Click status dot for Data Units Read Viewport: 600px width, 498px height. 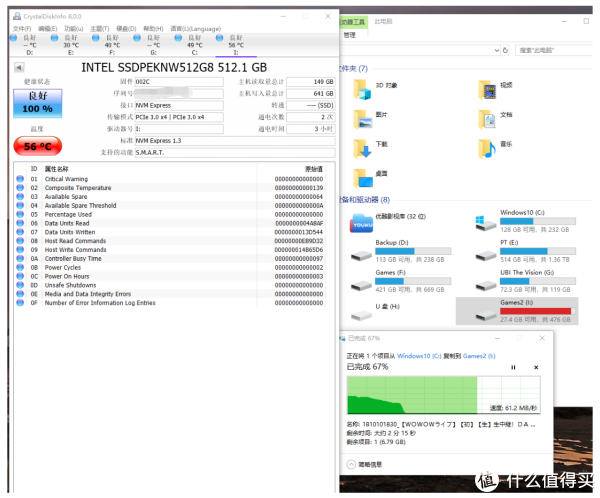point(20,223)
